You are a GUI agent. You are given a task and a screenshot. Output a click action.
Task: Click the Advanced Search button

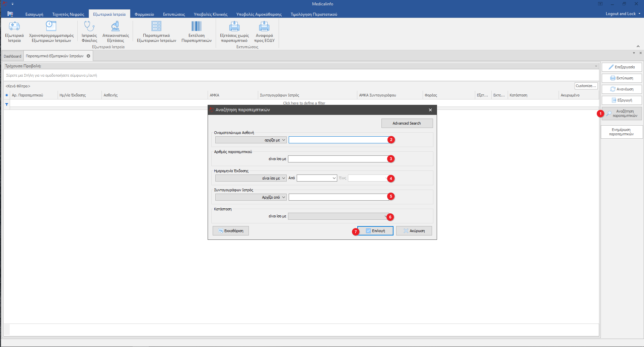pyautogui.click(x=407, y=123)
